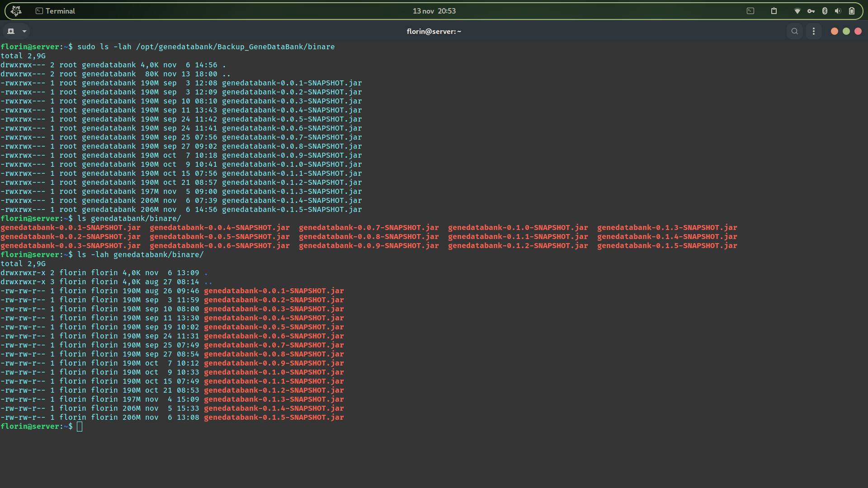Click genedatabank-0.1.0-SNAPSHOT.jar in column listing

click(x=518, y=228)
